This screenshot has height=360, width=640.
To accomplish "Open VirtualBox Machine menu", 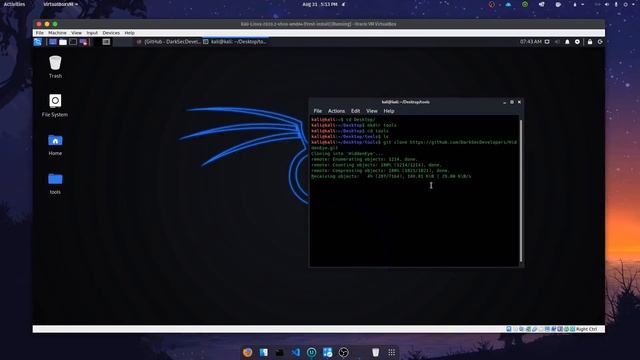I will (x=57, y=33).
